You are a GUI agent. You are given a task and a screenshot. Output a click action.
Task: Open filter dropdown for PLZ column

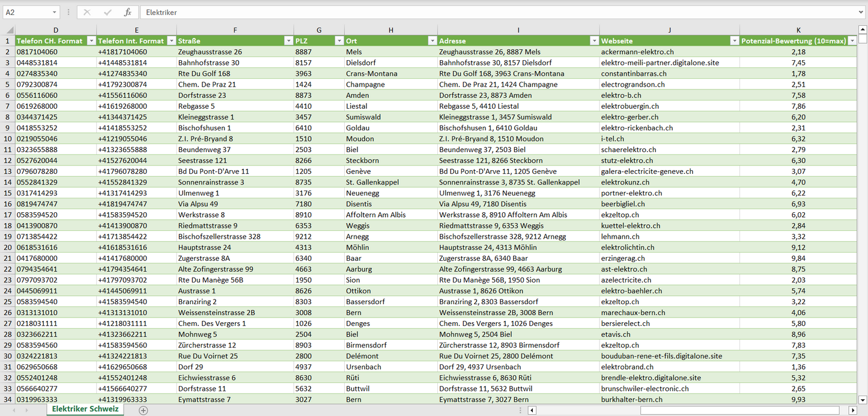coord(338,41)
